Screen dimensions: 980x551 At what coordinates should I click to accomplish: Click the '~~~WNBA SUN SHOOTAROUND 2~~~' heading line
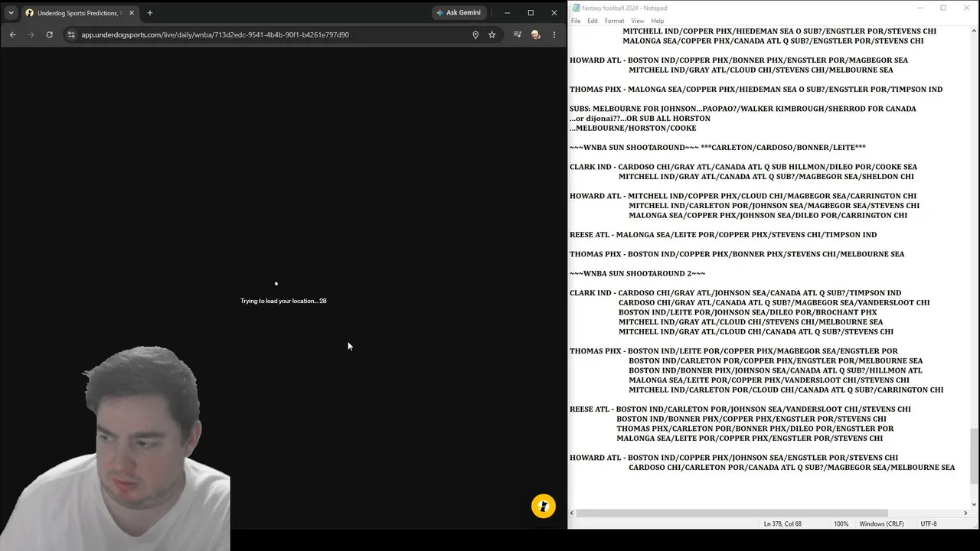point(637,273)
